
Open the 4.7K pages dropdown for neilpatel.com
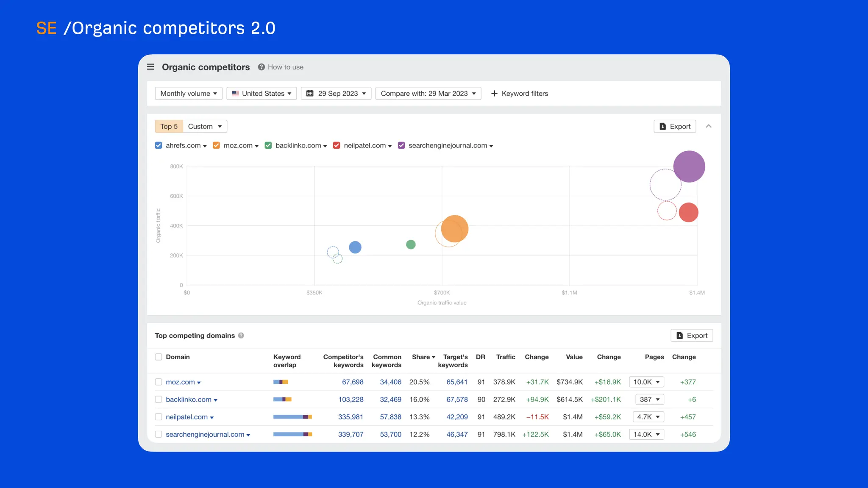tap(648, 417)
